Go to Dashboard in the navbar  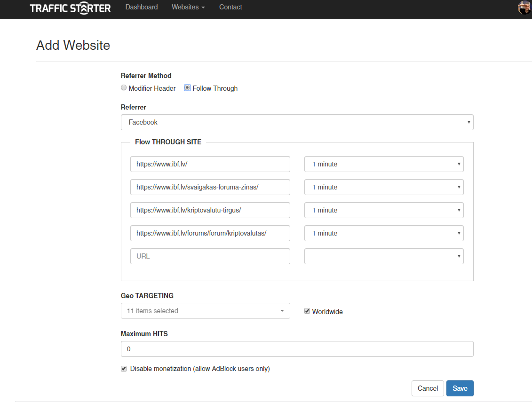point(142,7)
